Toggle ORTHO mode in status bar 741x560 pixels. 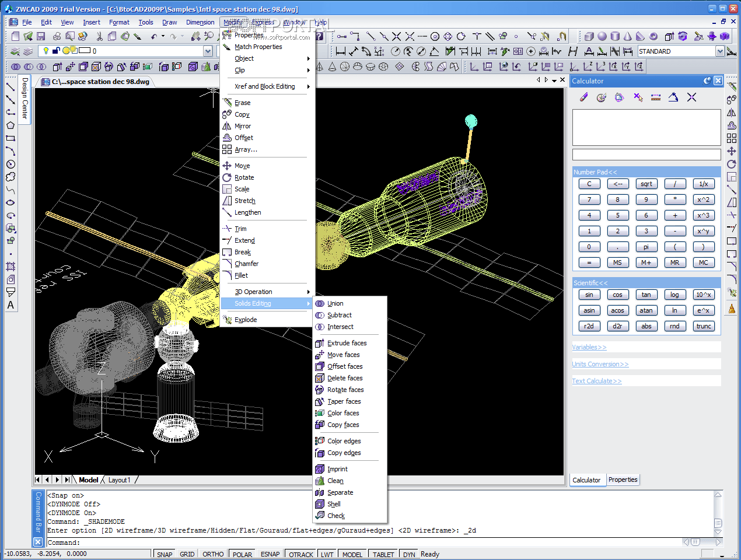[213, 554]
